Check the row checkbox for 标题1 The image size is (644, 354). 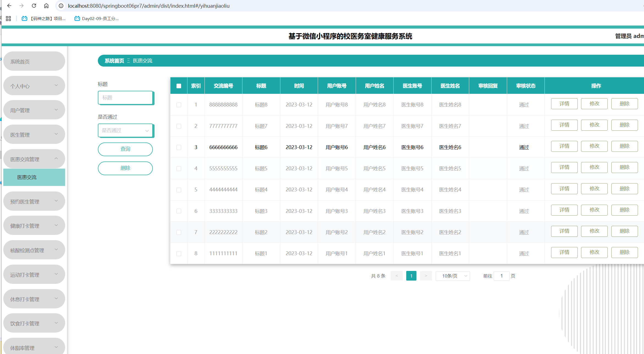(x=179, y=253)
